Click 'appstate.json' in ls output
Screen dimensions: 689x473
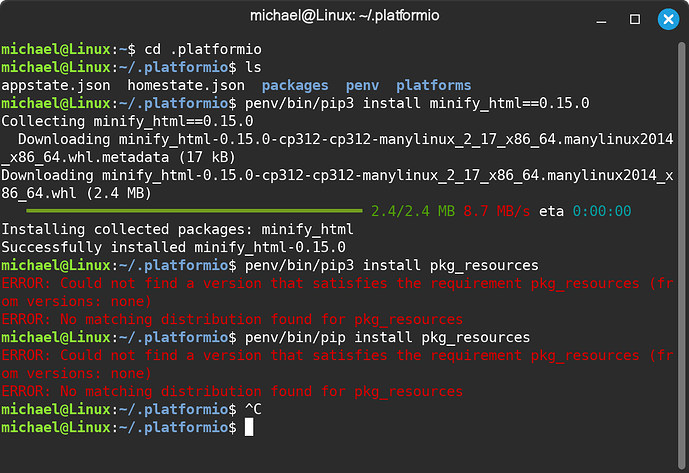pyautogui.click(x=56, y=85)
